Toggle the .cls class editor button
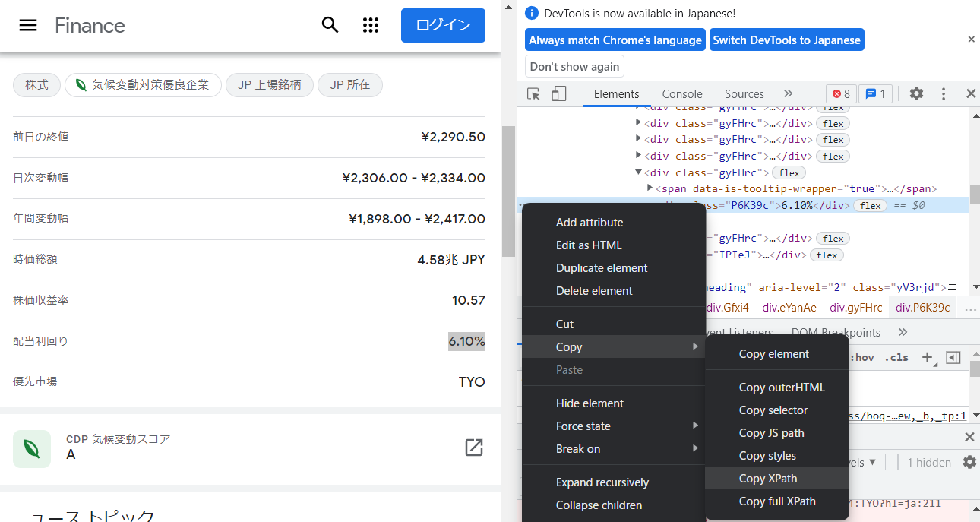This screenshot has width=980, height=522. (896, 357)
